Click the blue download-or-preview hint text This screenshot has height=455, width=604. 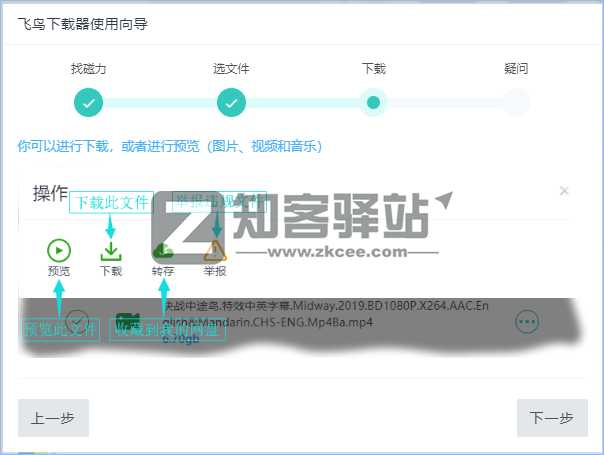click(169, 146)
